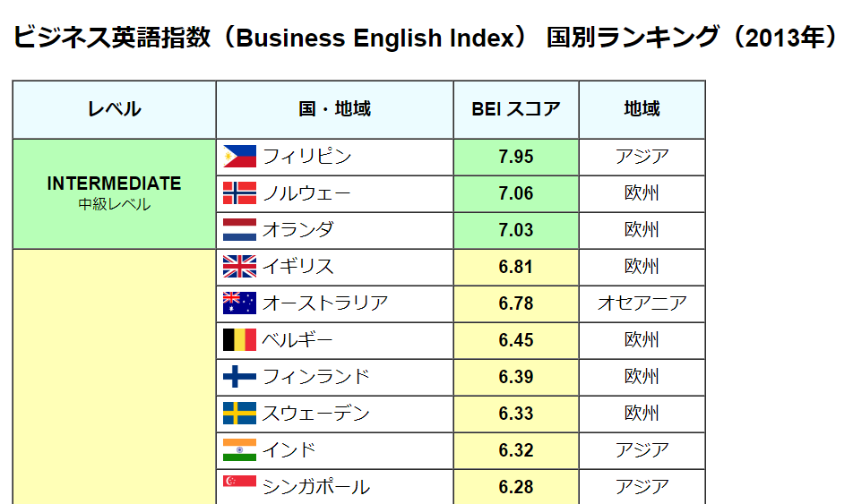Click the Australia flag icon

pos(239,303)
